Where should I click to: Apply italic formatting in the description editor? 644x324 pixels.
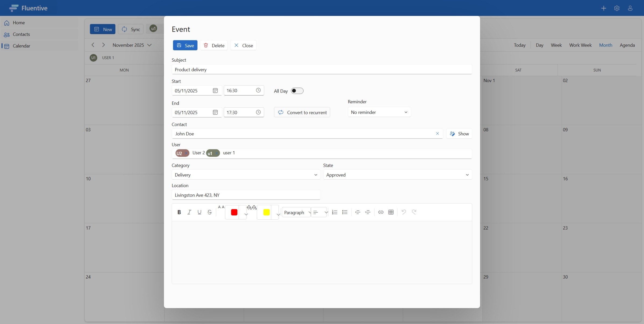(x=189, y=212)
